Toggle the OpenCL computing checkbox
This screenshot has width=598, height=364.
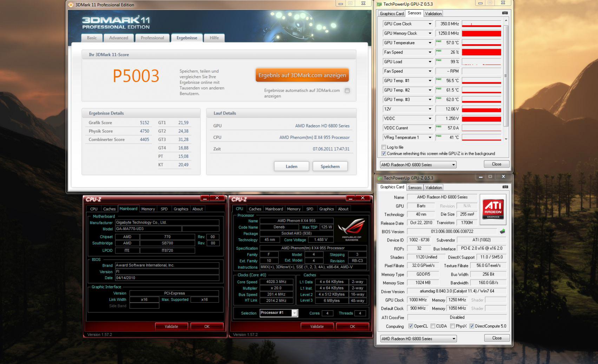(x=410, y=326)
